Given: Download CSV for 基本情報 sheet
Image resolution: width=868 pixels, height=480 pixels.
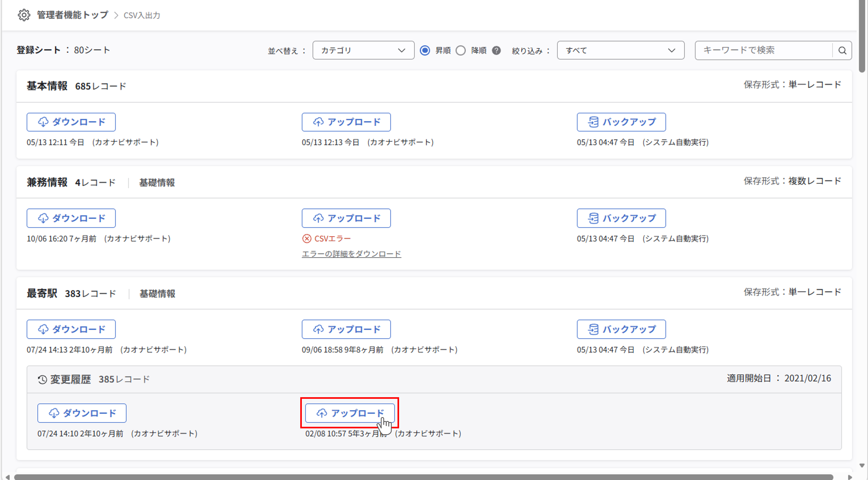Looking at the screenshot, I should point(71,122).
